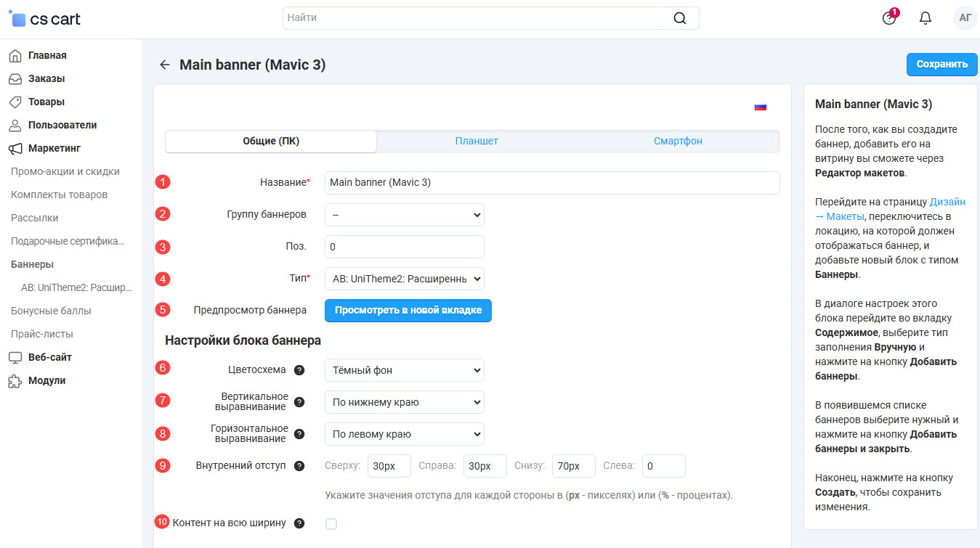Open the Вертикальное выравнивание dropdown
980x548 pixels.
coord(404,402)
